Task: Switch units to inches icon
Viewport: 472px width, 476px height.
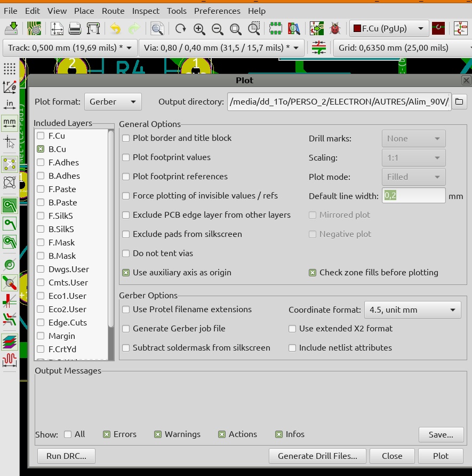Action: [10, 104]
